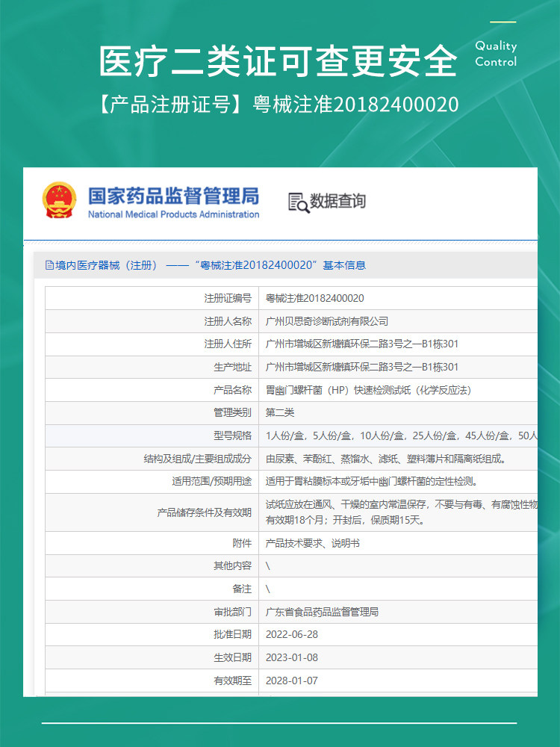The width and height of the screenshot is (560, 747).
Task: Click the 数据查询 label
Action: pos(338,201)
